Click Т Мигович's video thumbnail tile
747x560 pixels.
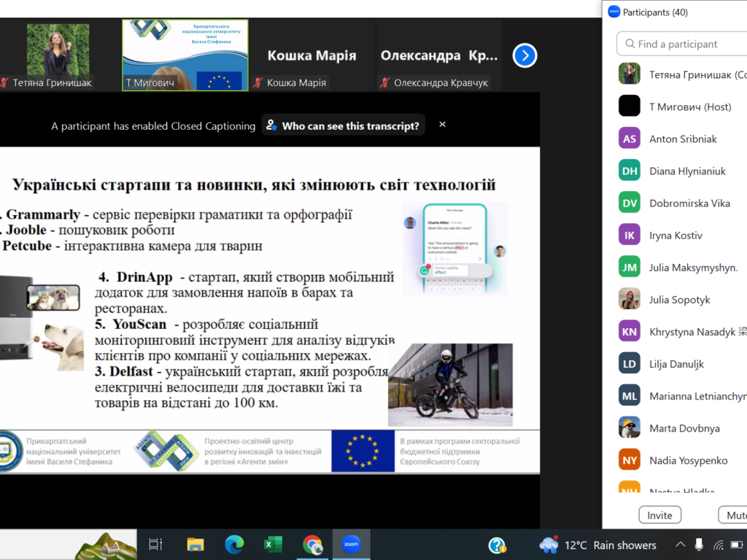click(185, 55)
